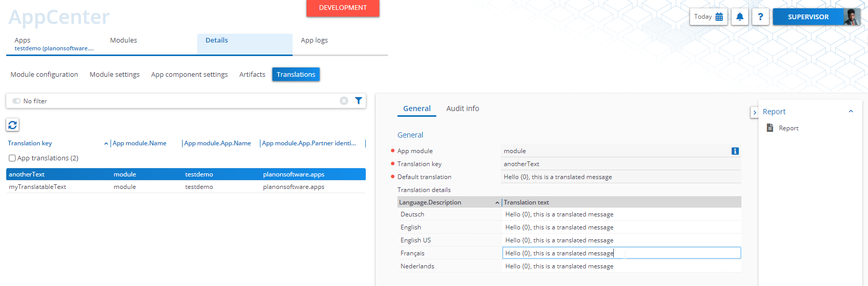The width and height of the screenshot is (868, 286).
Task: Open the App logs tab
Action: [x=314, y=40]
